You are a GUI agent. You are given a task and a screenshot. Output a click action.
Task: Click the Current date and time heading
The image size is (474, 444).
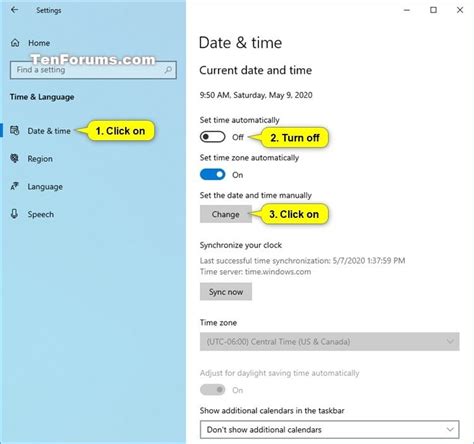[x=256, y=70]
